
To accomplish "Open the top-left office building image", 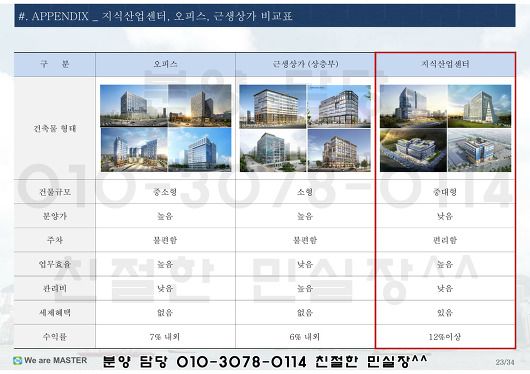I will click(x=134, y=106).
